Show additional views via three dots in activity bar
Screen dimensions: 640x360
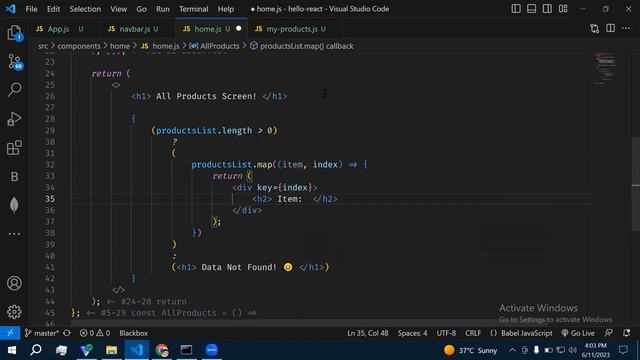[x=14, y=234]
